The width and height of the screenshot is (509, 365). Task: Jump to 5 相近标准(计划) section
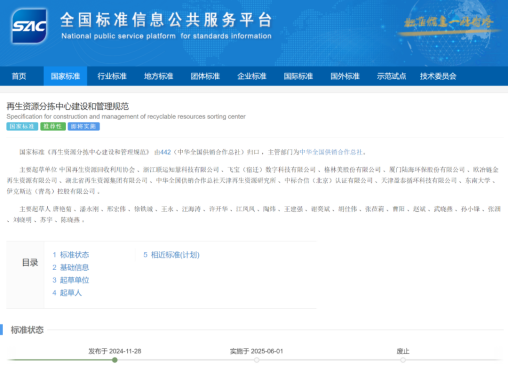click(x=171, y=255)
